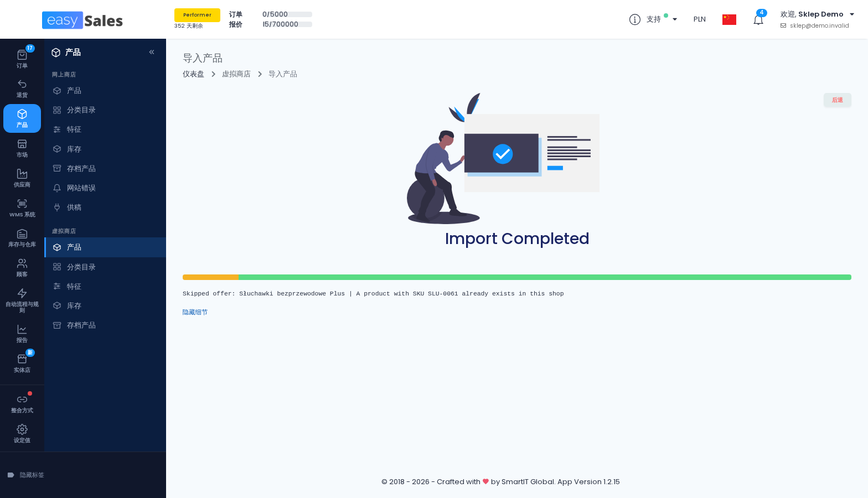
Task: Go to 虚拟商店 breadcrumb link
Action: 236,74
